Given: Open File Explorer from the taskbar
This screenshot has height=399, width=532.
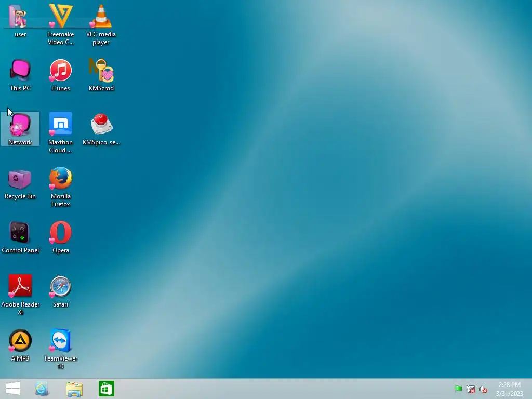Looking at the screenshot, I should (74, 389).
